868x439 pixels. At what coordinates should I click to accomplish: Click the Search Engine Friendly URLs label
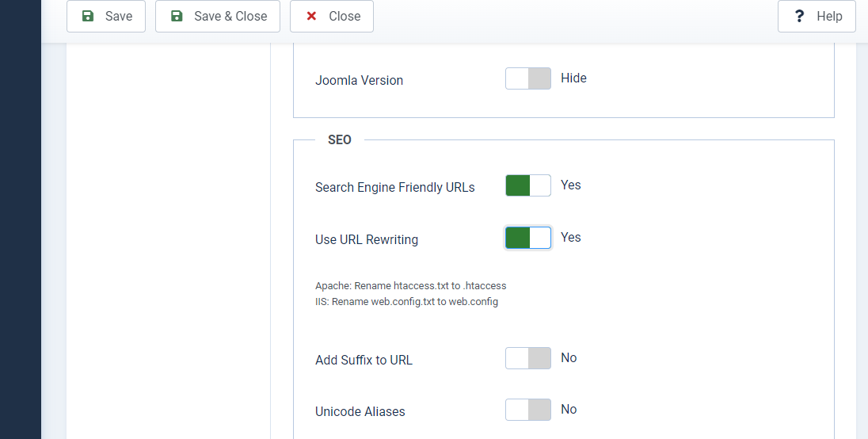coord(395,188)
